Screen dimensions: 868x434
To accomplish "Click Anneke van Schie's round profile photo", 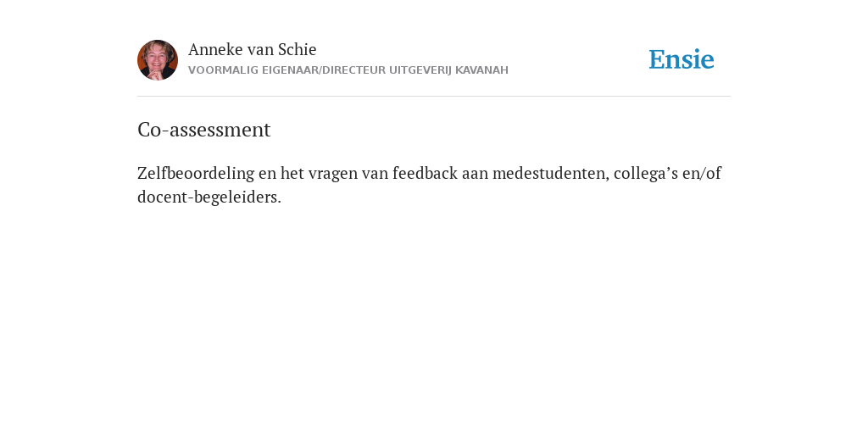I will (x=158, y=60).
